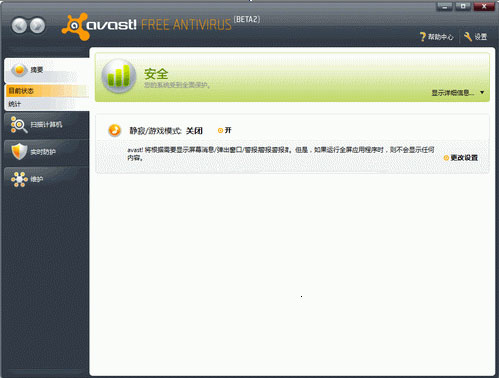Click the silent/gaming mode orange icon
This screenshot has width=499, height=378.
[x=115, y=130]
